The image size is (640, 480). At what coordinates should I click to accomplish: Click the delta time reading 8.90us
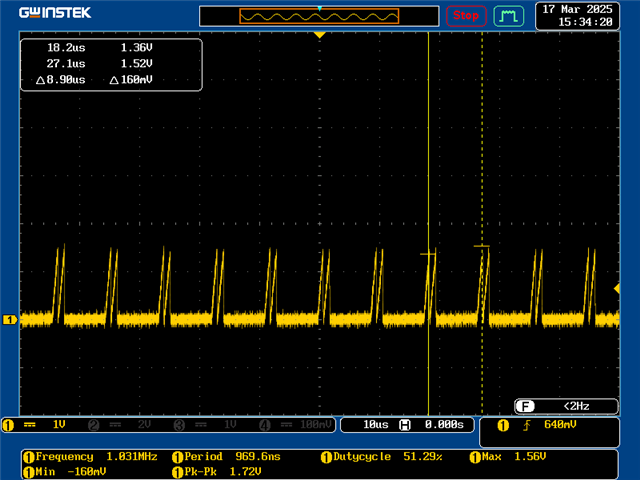61,80
